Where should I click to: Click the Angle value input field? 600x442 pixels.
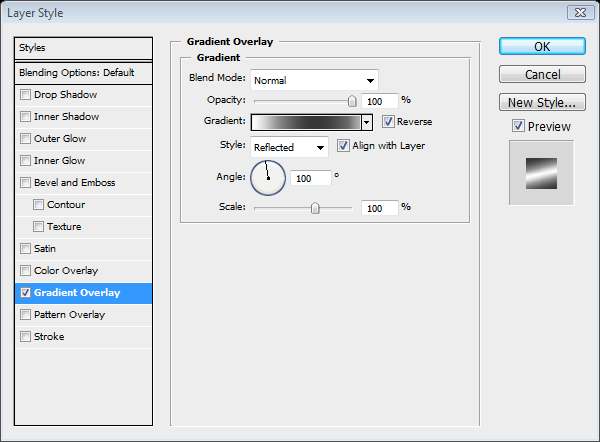[x=311, y=178]
